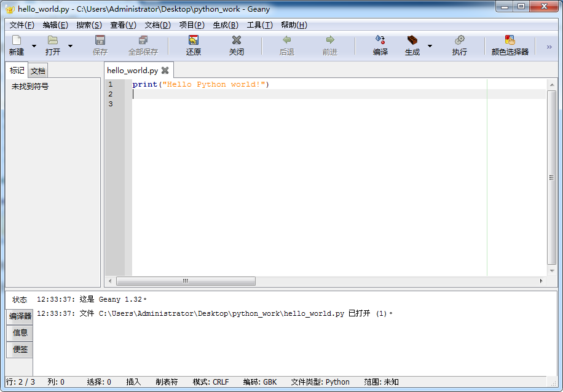Open the 搜索(S) menu
Image resolution: width=563 pixels, height=392 pixels.
point(89,25)
